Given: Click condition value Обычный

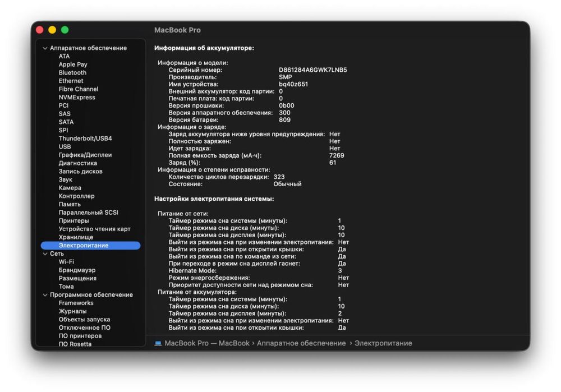Looking at the screenshot, I should click(x=287, y=184).
